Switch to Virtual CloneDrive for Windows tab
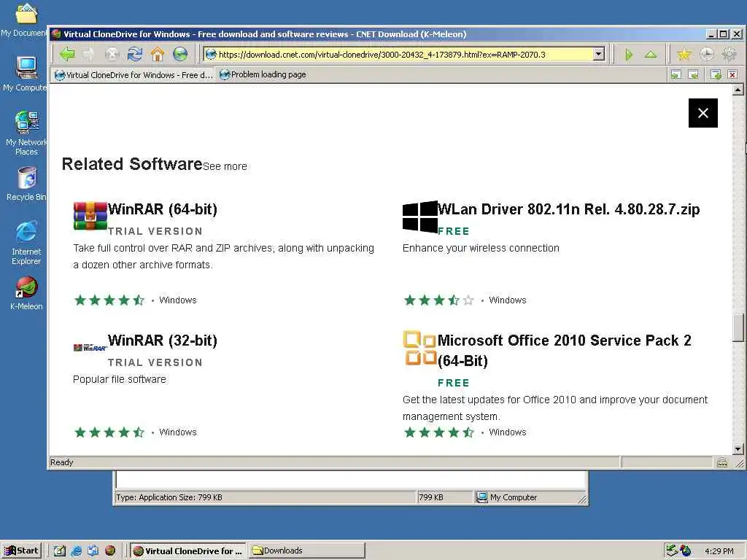 pyautogui.click(x=134, y=75)
